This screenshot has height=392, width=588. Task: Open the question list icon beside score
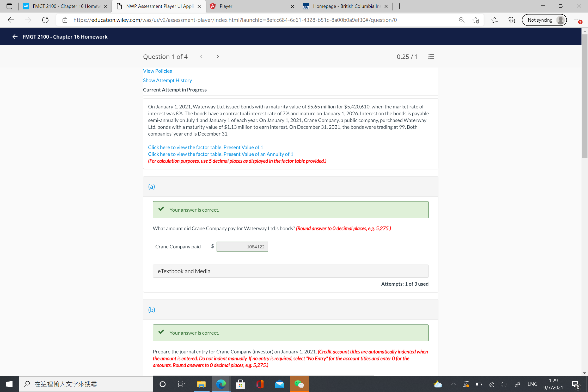431,56
